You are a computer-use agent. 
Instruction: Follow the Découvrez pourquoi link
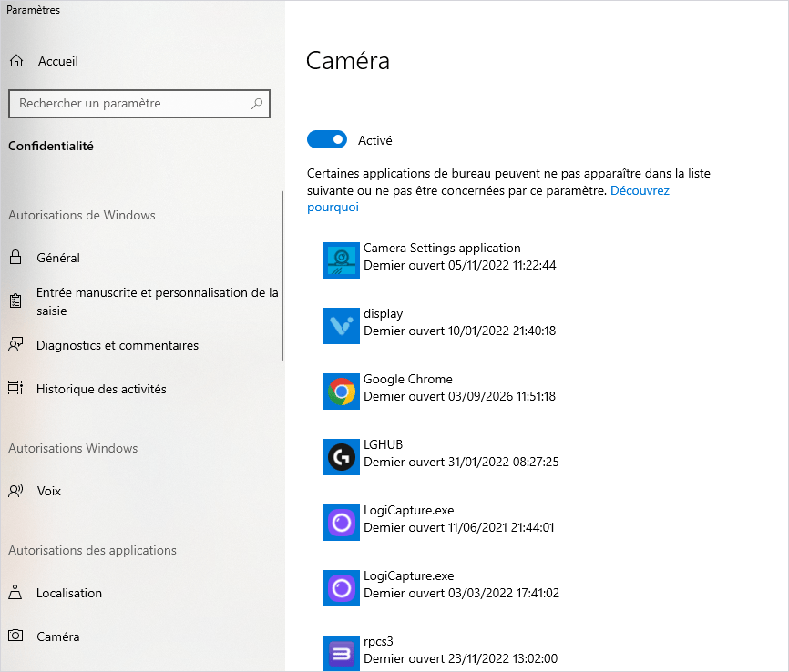pos(640,190)
